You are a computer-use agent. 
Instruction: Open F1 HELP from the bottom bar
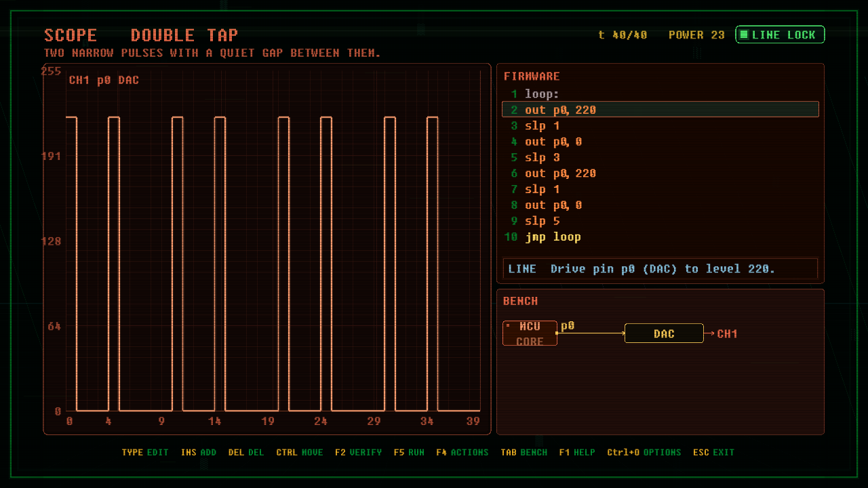(x=577, y=452)
